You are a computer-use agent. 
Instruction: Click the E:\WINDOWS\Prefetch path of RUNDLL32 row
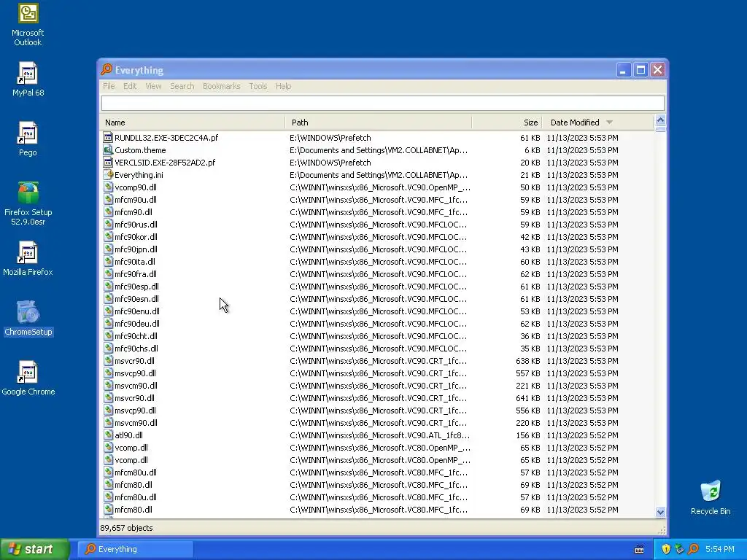pyautogui.click(x=330, y=138)
